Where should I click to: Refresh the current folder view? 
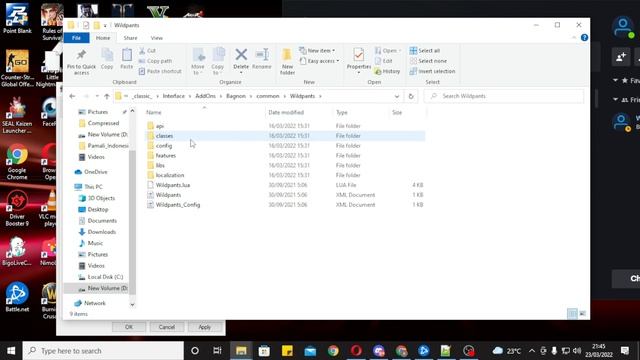tap(411, 96)
